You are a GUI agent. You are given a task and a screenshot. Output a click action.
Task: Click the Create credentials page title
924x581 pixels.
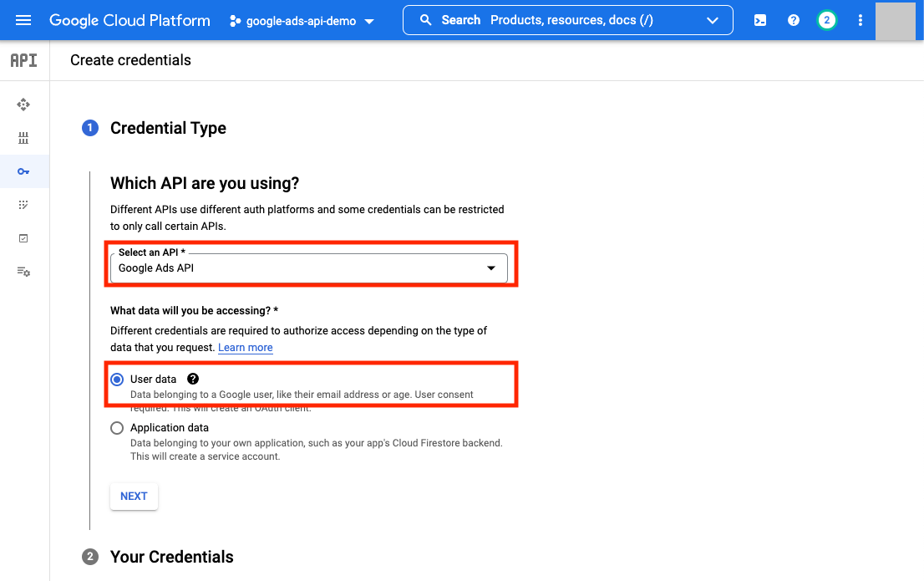tap(131, 60)
